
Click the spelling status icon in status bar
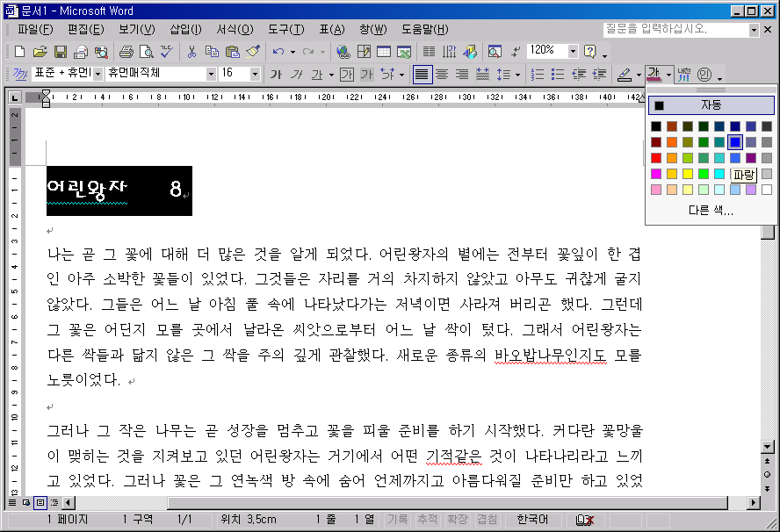584,520
